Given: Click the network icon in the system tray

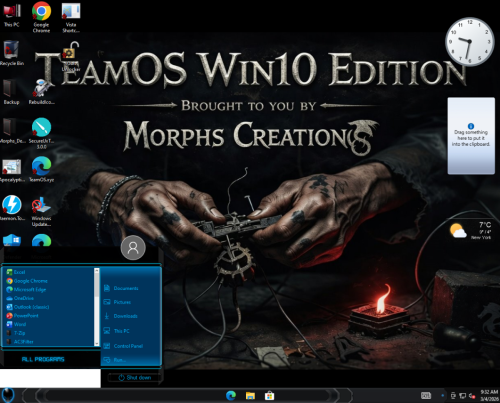Looking at the screenshot, I should pos(462,396).
